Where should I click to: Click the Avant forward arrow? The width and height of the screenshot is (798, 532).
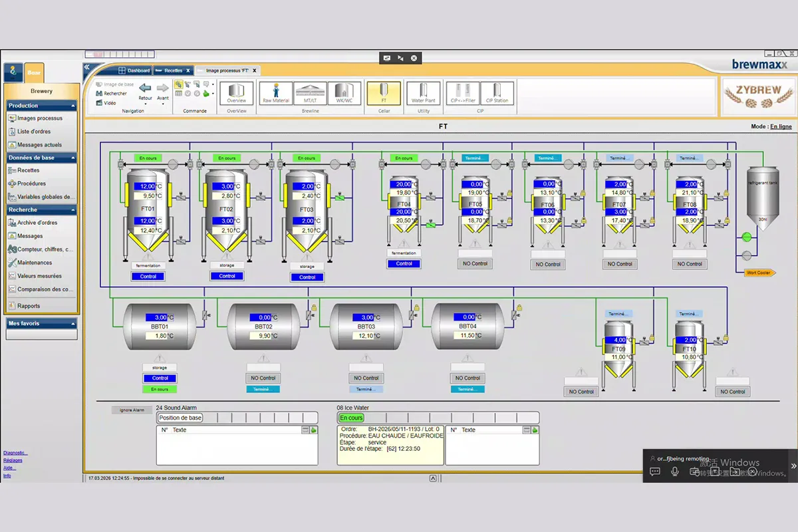(163, 88)
